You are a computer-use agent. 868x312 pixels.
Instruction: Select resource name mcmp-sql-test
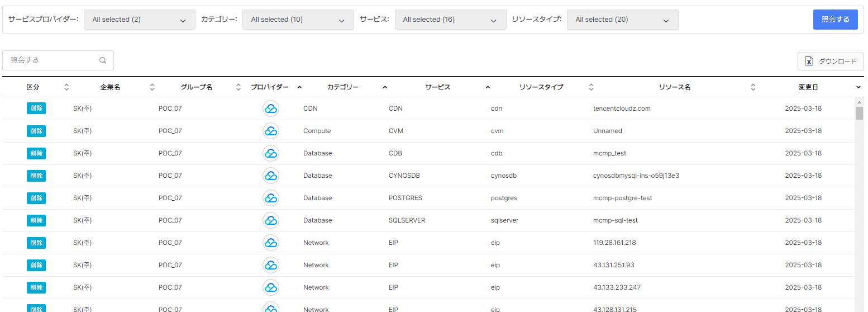[x=616, y=220]
